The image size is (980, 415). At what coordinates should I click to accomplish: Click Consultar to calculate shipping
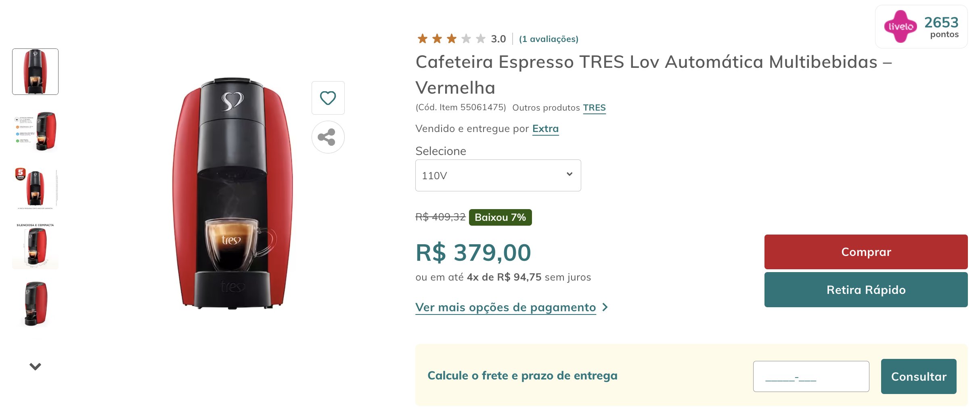click(919, 377)
